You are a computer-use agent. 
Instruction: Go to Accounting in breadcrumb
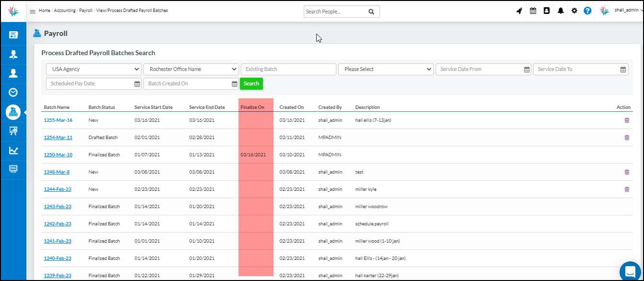pos(65,11)
